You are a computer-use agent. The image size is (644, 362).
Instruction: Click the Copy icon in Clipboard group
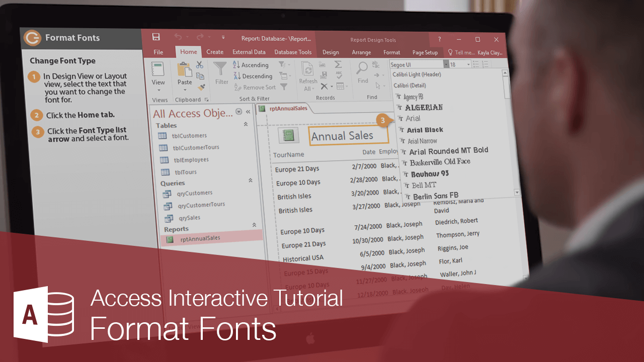tap(201, 76)
